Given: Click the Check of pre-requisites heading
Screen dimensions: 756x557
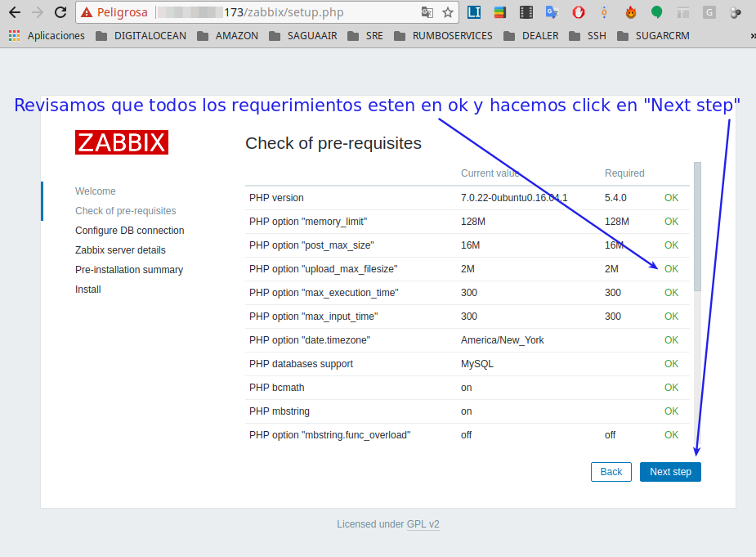Looking at the screenshot, I should 333,143.
